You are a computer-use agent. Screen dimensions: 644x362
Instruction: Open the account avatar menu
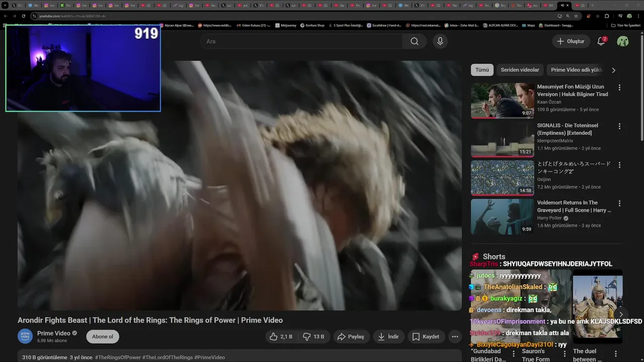click(x=623, y=41)
